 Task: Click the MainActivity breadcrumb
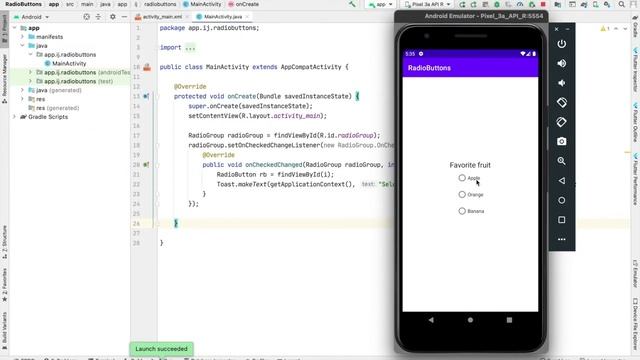point(202,4)
